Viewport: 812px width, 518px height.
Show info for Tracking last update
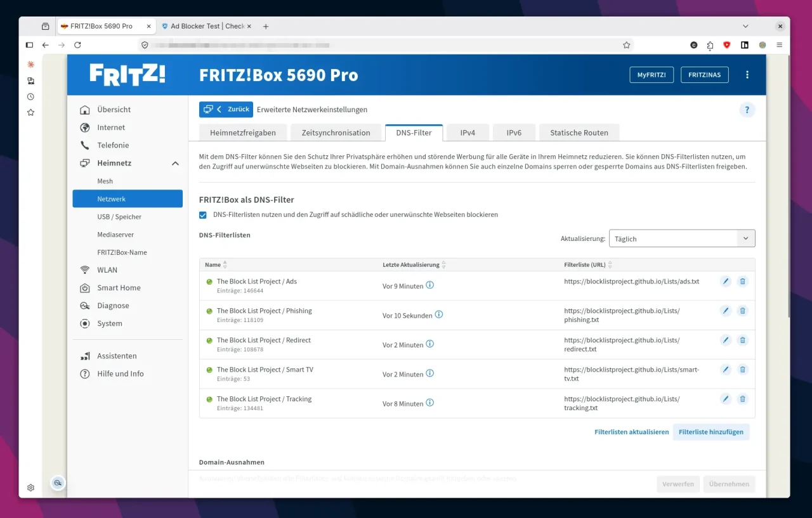pos(429,403)
